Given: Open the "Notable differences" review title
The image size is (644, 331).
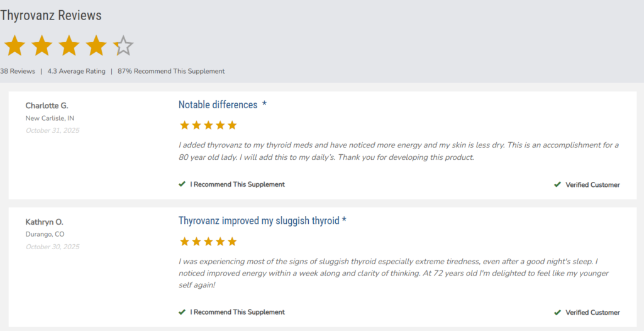Looking at the screenshot, I should coord(218,105).
